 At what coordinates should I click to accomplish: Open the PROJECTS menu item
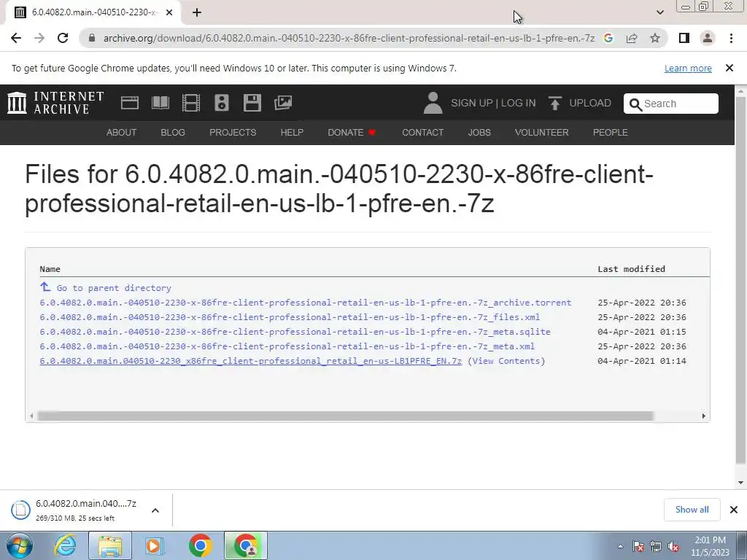coord(233,133)
